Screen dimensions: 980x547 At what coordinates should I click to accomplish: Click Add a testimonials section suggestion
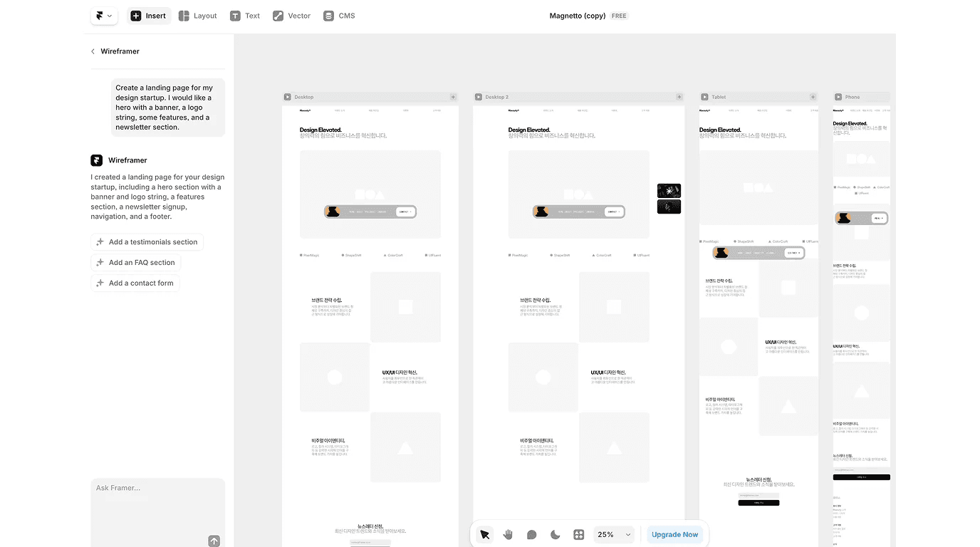point(147,242)
